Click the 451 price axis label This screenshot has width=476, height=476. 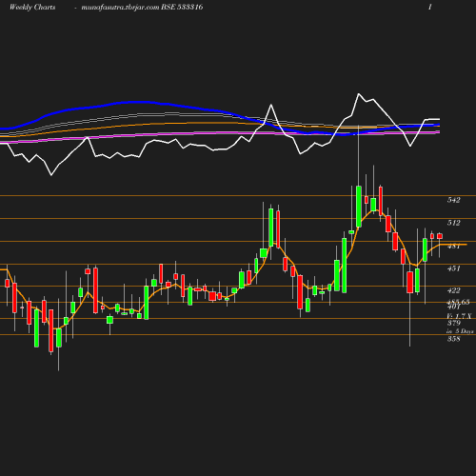(453, 268)
